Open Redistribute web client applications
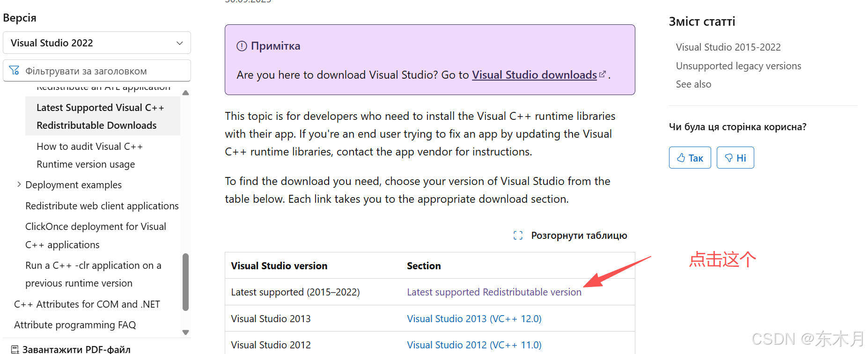Screen dimensions: 868x354 coord(102,206)
